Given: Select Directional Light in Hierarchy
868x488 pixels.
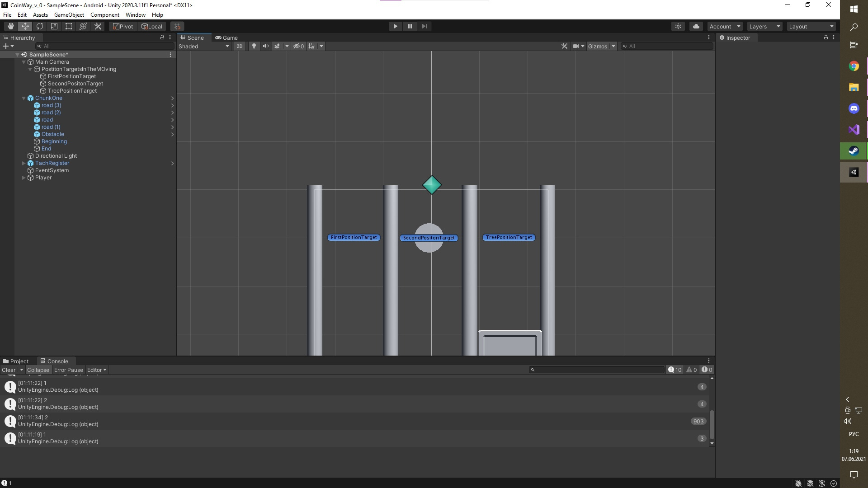Looking at the screenshot, I should click(x=56, y=156).
